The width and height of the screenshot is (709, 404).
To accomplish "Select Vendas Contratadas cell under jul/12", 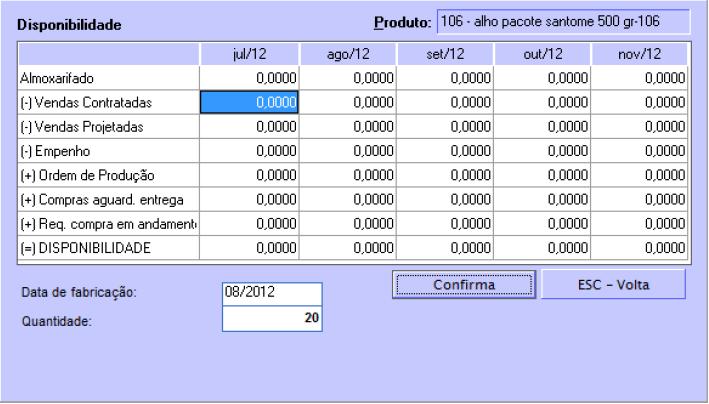I will [250, 101].
